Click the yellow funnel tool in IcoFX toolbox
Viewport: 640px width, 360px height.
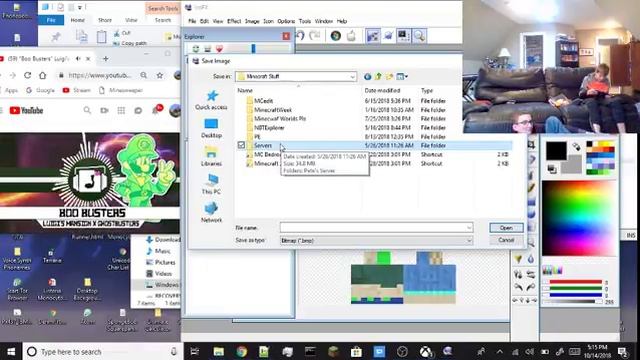pyautogui.click(x=518, y=259)
